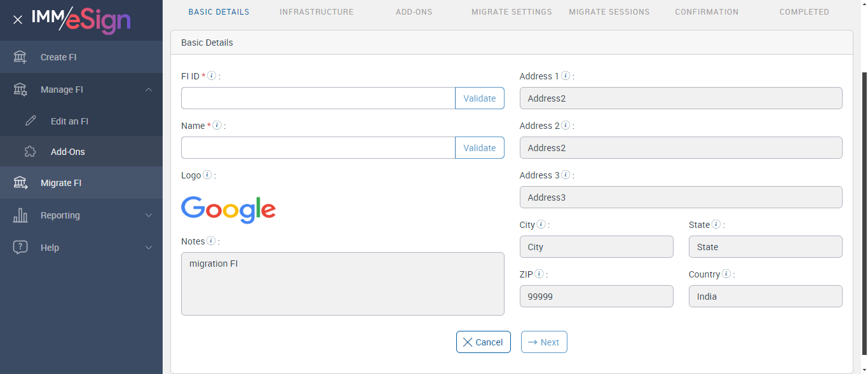The width and height of the screenshot is (868, 374).
Task: Switch to the Infrastructure step tab
Action: [316, 12]
